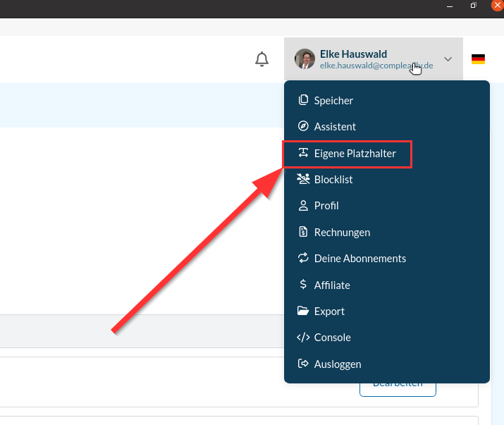
Task: Click the Rechnungen invoice icon
Action: pyautogui.click(x=304, y=233)
